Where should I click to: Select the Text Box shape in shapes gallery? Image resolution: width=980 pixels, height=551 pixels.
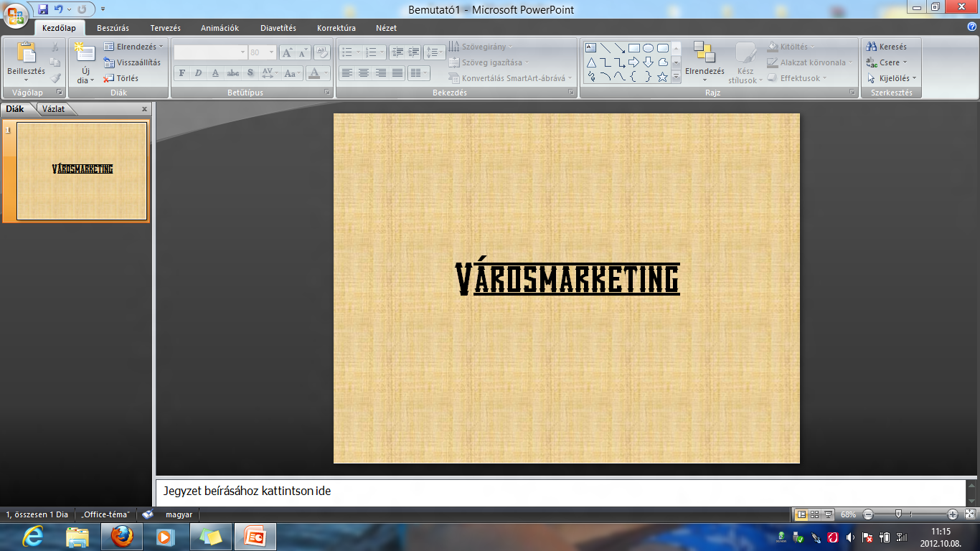click(x=591, y=48)
